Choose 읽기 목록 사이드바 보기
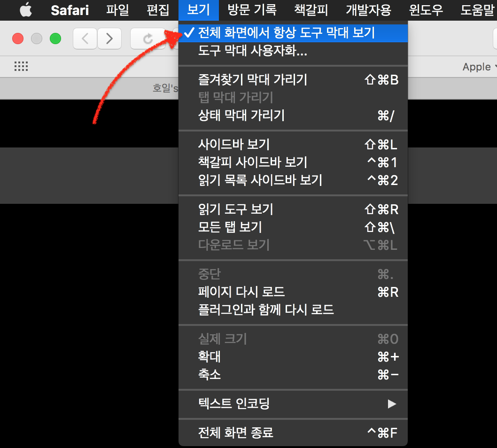The height and width of the screenshot is (448, 497). [293, 180]
